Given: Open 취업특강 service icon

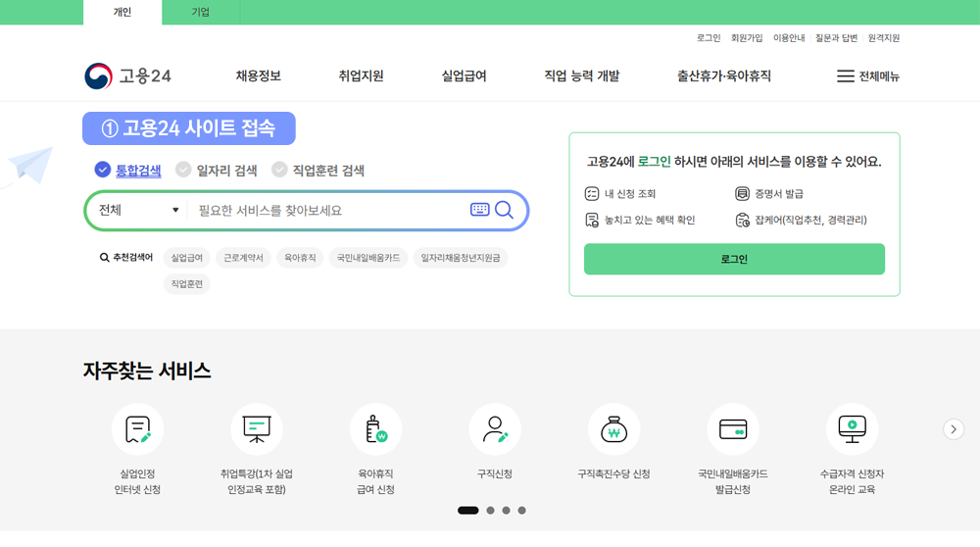Looking at the screenshot, I should (x=256, y=429).
